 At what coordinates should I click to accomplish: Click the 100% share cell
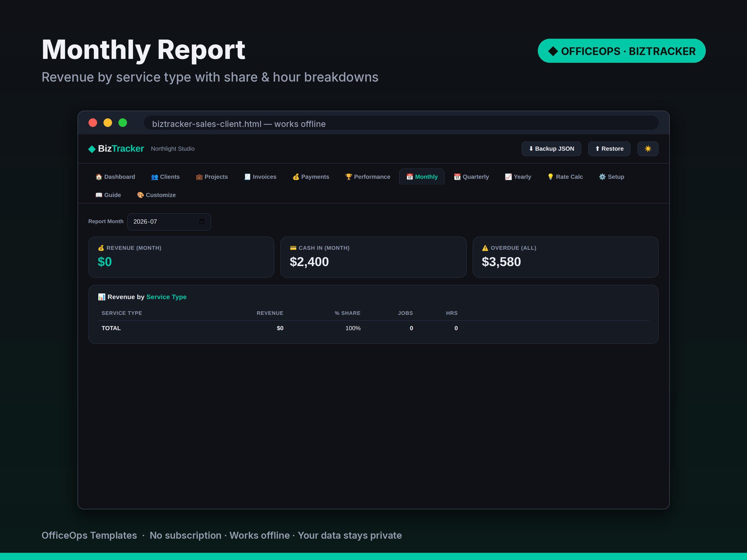click(x=353, y=328)
